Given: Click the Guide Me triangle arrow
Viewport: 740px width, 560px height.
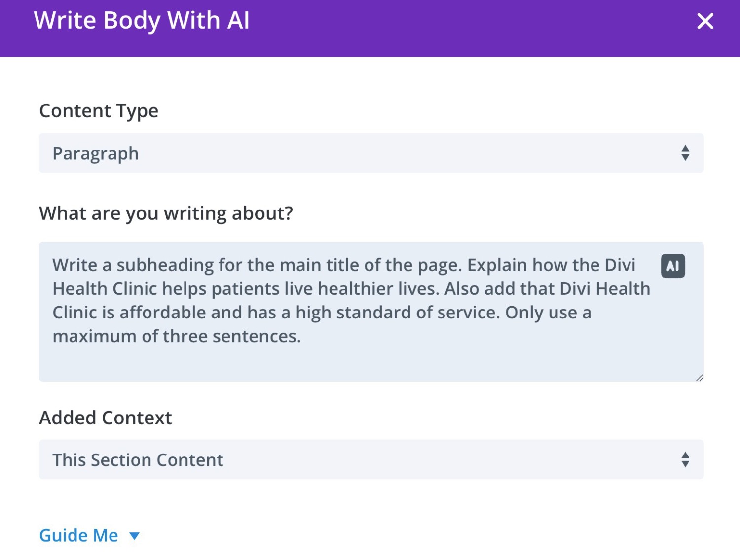Looking at the screenshot, I should [134, 536].
